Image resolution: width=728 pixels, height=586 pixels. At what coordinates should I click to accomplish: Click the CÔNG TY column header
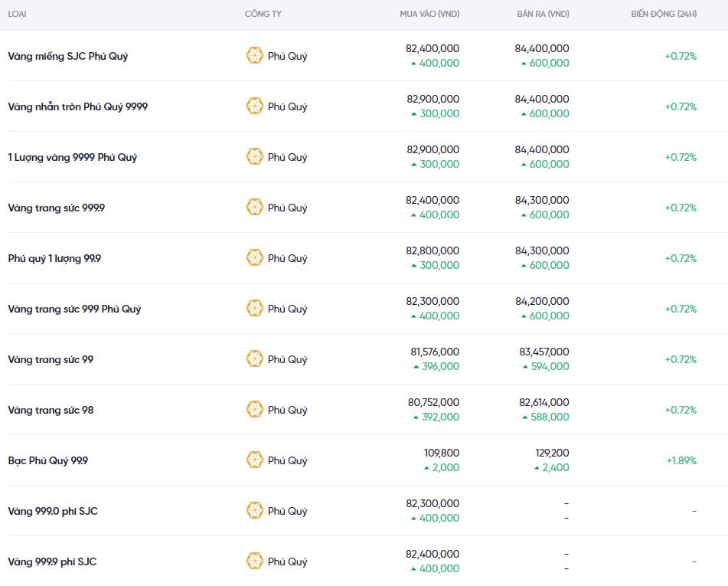[x=263, y=15]
